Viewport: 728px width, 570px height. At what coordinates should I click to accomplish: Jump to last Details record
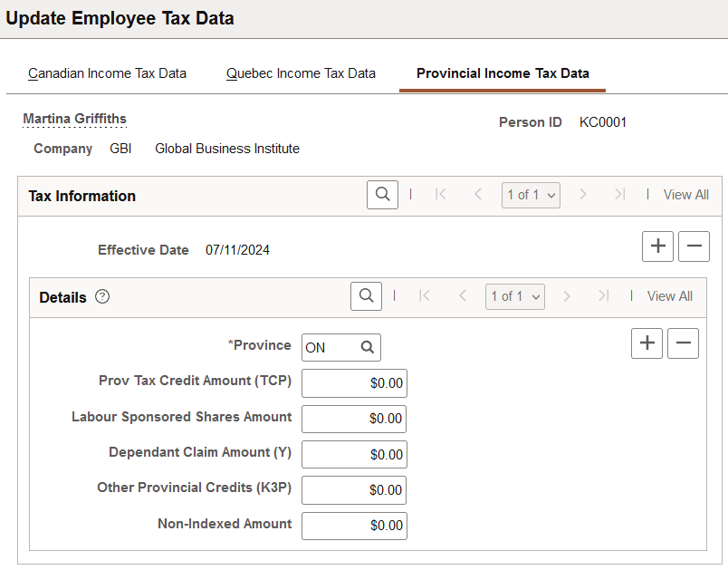(x=603, y=295)
